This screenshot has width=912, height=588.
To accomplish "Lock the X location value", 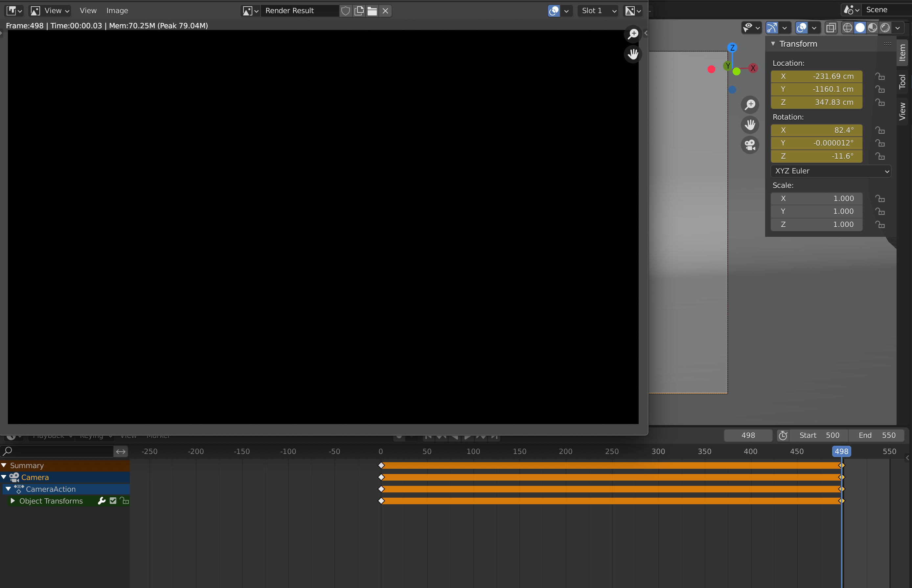I will tap(880, 76).
